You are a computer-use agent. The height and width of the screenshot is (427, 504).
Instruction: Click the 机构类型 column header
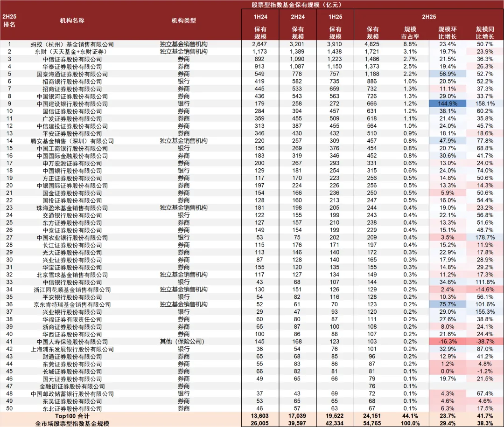(x=183, y=21)
